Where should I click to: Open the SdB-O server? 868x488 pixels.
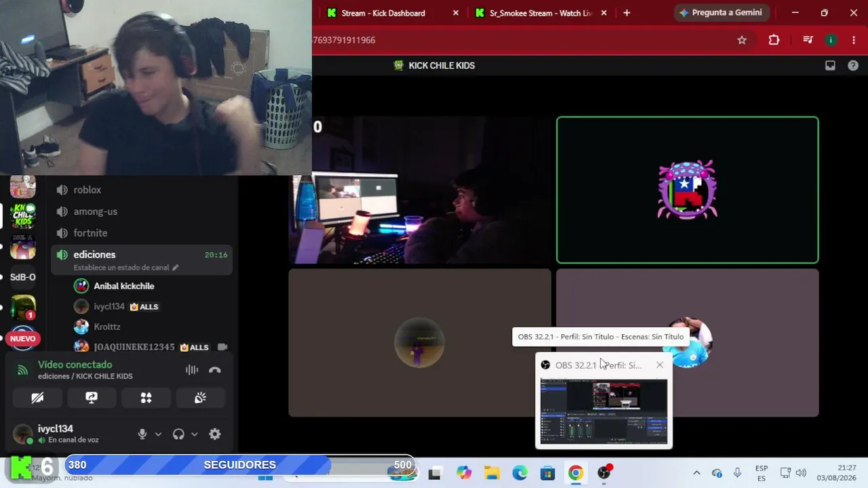click(x=22, y=277)
